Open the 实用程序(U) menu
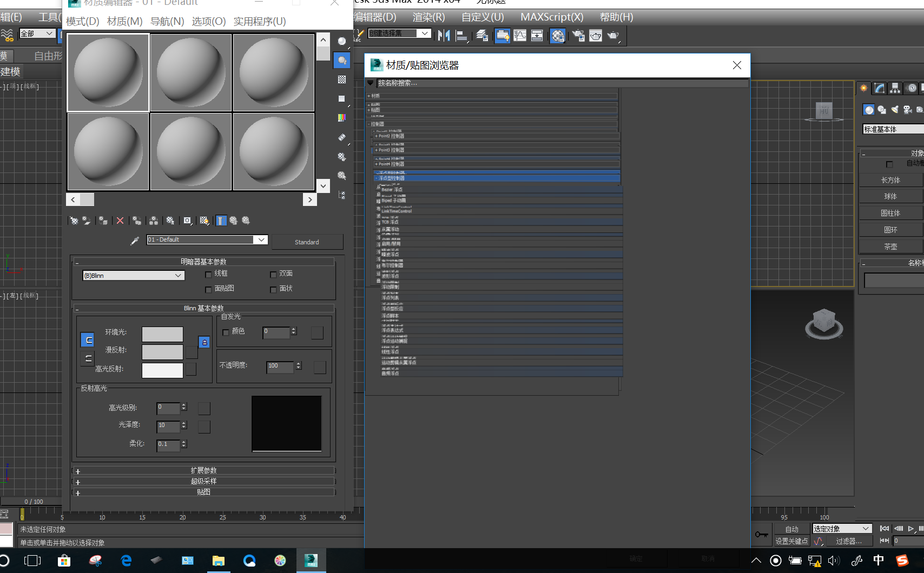 tap(260, 21)
